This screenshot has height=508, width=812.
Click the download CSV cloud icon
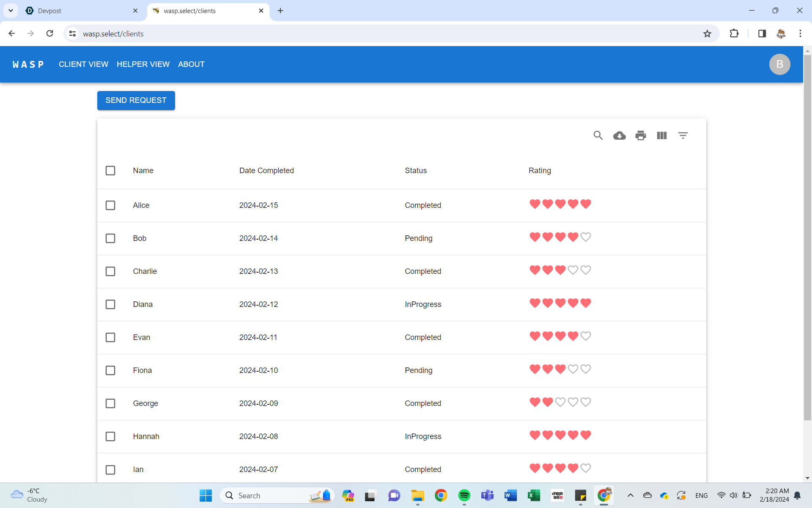(x=620, y=135)
